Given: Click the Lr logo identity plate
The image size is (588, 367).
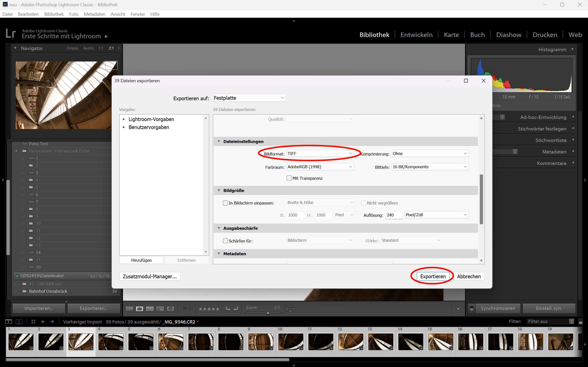Looking at the screenshot, I should click(11, 33).
